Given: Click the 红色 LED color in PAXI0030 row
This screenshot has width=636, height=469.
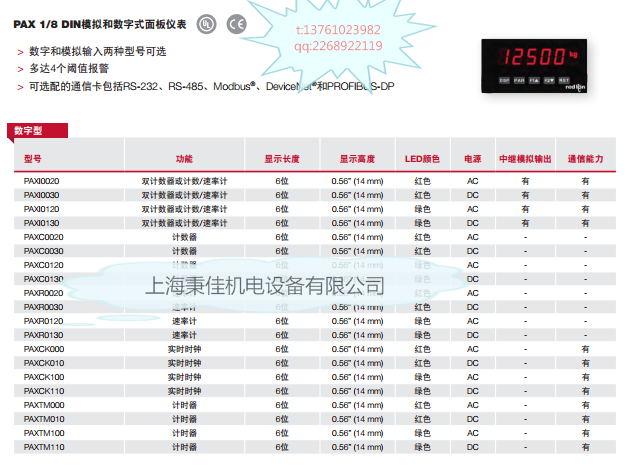Looking at the screenshot, I should [422, 195].
